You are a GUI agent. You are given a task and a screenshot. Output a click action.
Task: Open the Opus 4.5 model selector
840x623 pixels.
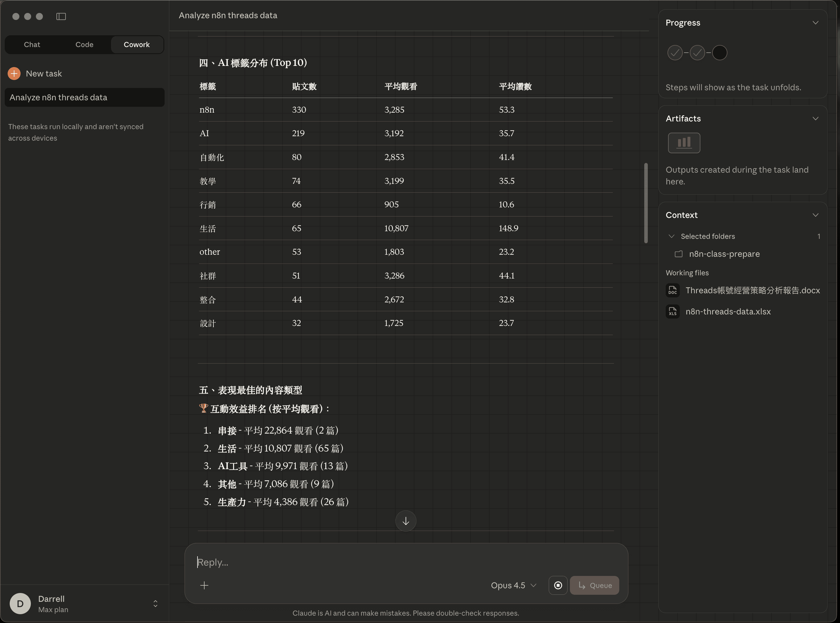point(513,585)
